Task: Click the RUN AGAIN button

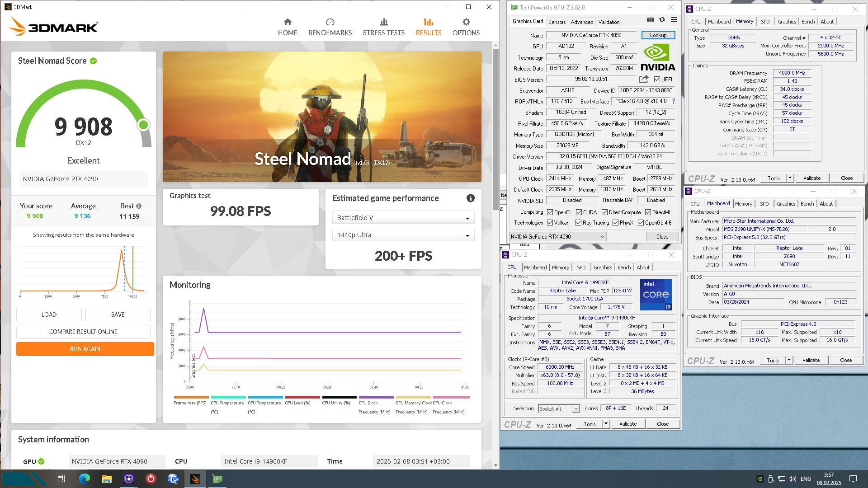Action: [x=85, y=349]
